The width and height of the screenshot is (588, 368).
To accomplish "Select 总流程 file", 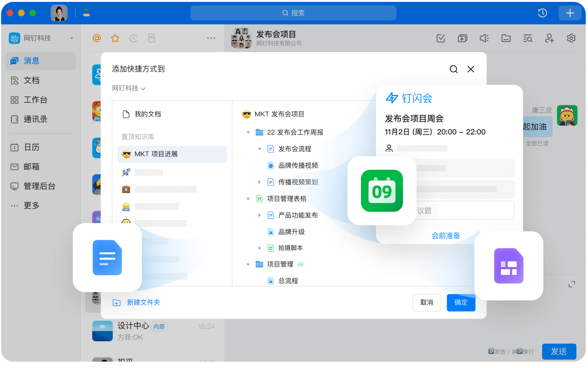I will [x=283, y=281].
